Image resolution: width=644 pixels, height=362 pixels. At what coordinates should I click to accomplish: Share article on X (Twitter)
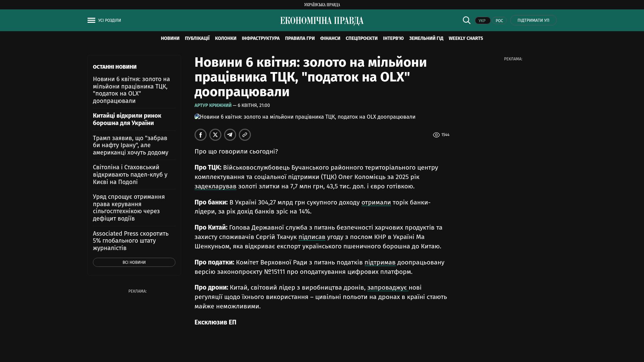pyautogui.click(x=215, y=135)
